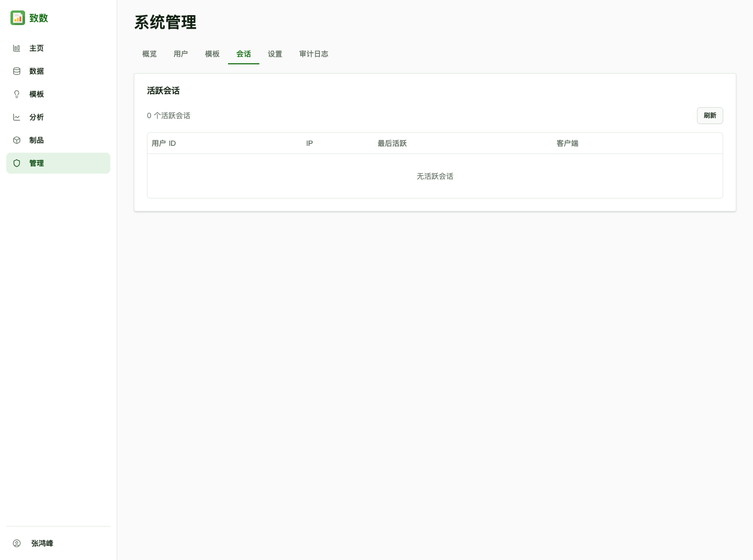Navigate to 制品 in the sidebar
The height and width of the screenshot is (560, 753).
(58, 140)
